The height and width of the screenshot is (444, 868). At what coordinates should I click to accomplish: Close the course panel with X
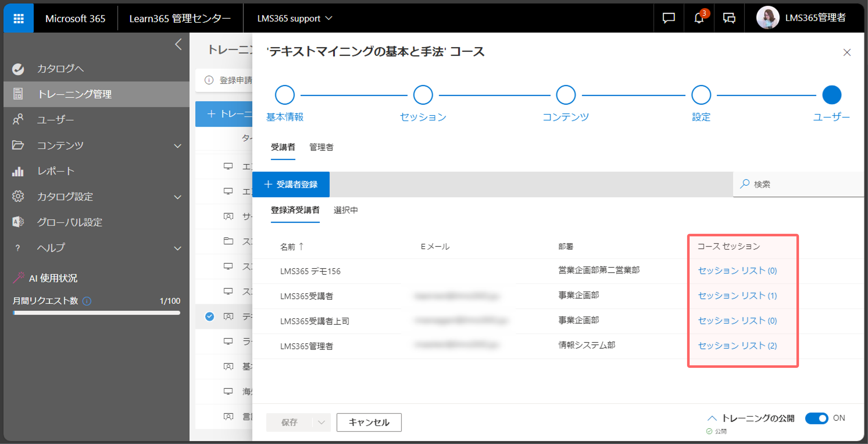coord(847,52)
